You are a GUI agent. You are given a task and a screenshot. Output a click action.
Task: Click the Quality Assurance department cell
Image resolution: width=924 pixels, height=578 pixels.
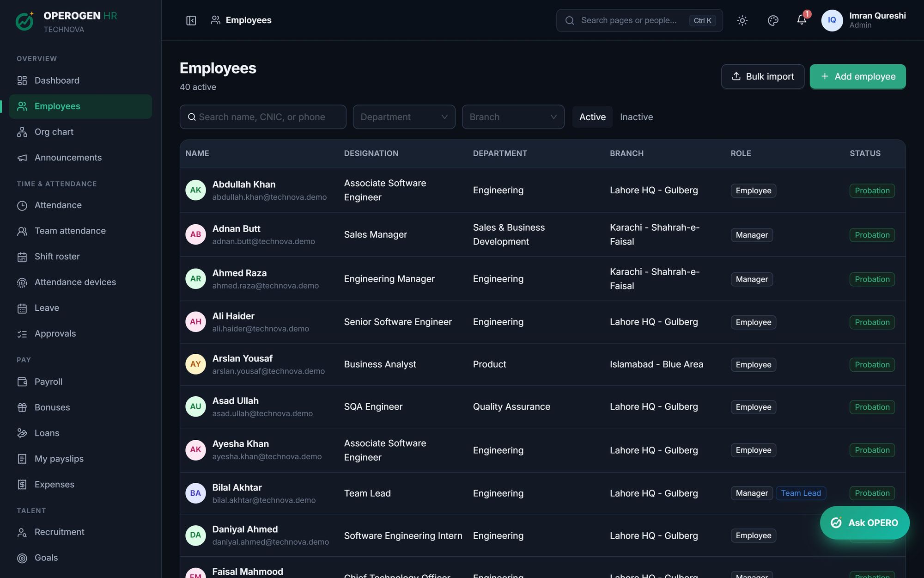(511, 407)
